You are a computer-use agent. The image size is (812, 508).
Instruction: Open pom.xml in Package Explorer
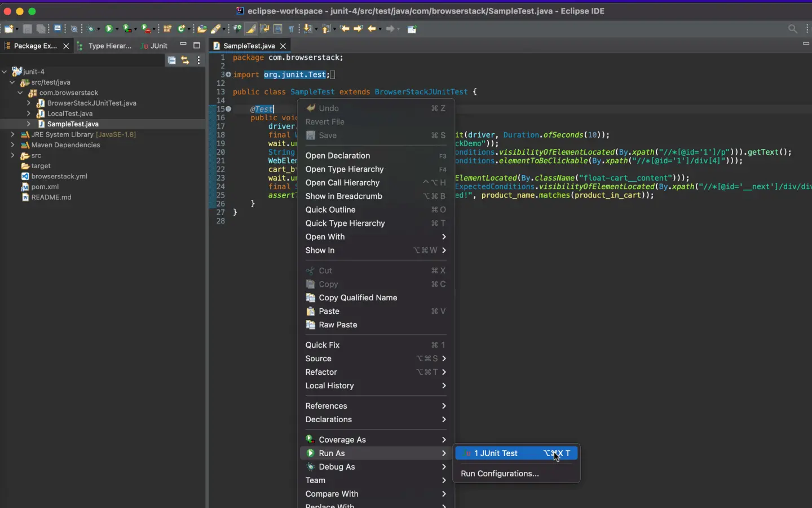(x=45, y=187)
